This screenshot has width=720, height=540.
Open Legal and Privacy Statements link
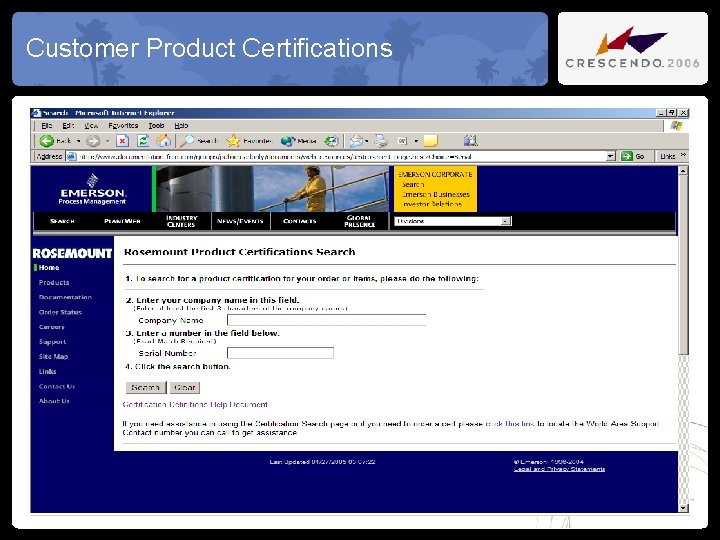coord(559,469)
